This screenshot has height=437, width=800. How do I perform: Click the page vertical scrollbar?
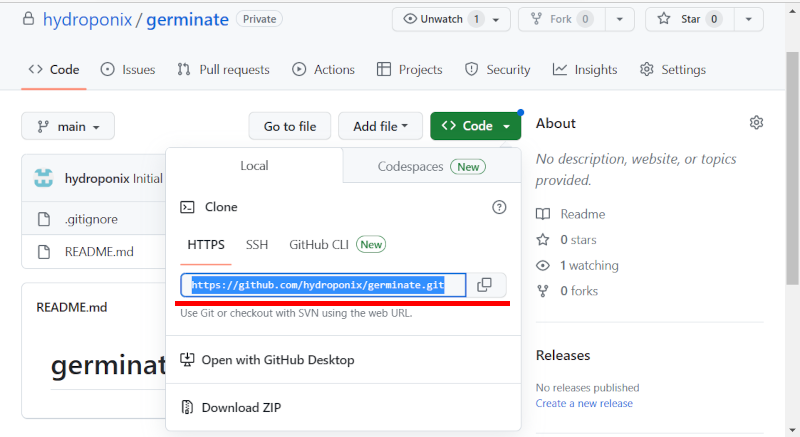click(792, 168)
